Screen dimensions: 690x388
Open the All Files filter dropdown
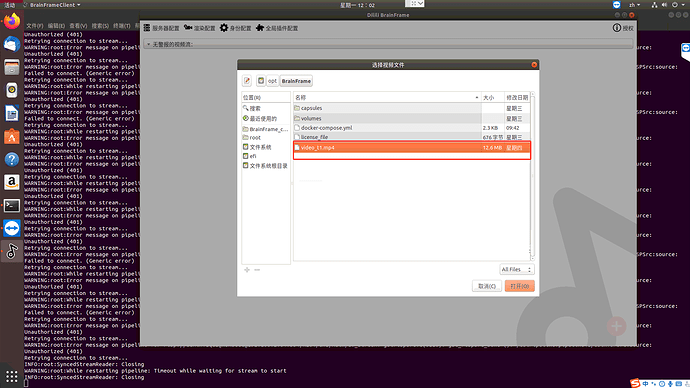517,269
